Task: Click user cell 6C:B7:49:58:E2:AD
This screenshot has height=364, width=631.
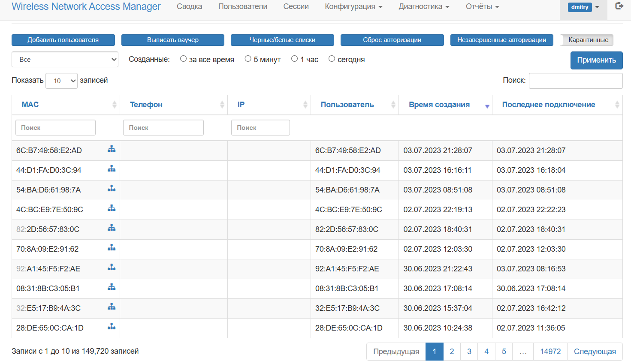Action: 348,150
